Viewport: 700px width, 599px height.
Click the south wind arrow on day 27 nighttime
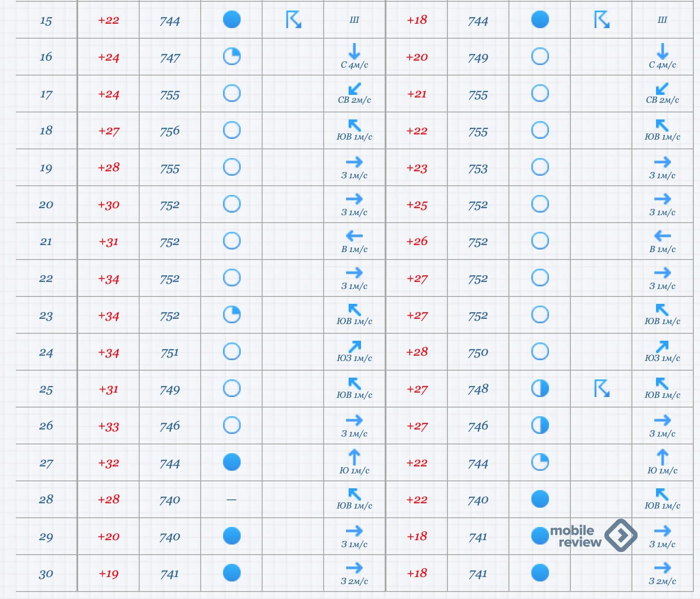point(663,457)
